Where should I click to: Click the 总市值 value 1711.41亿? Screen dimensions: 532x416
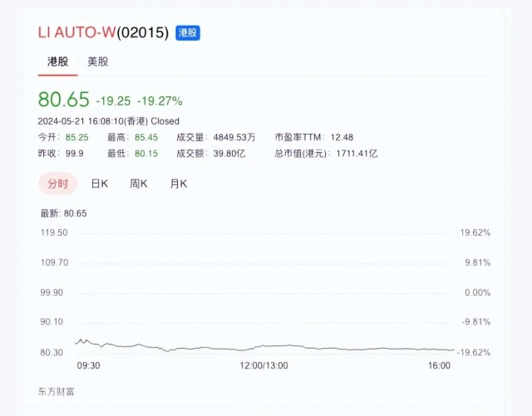(x=357, y=154)
